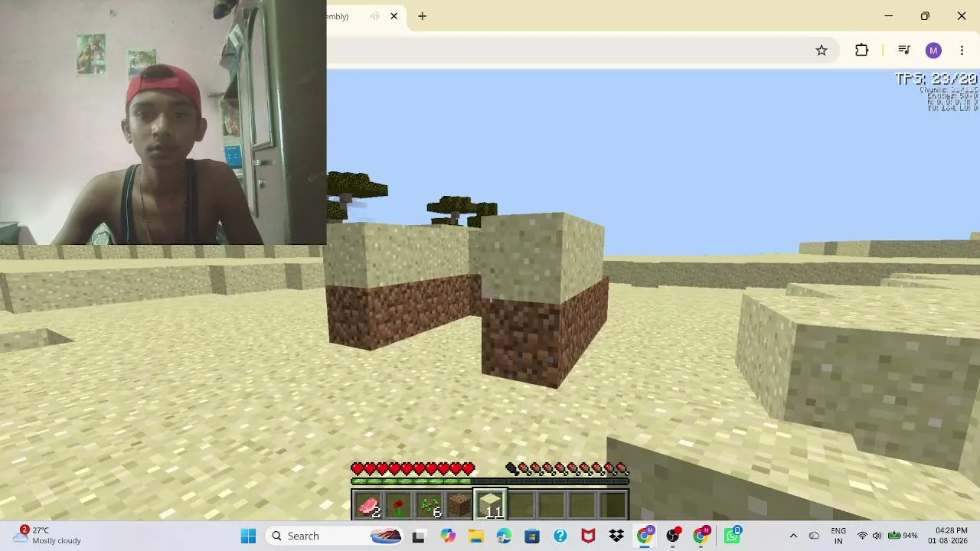Minimize the Chrome window
980x551 pixels.
coord(889,16)
